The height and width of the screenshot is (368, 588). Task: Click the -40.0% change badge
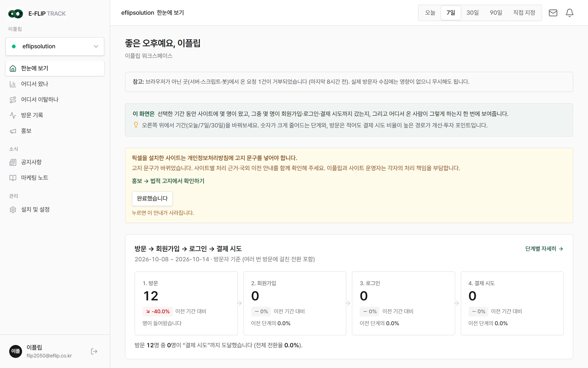click(x=158, y=311)
